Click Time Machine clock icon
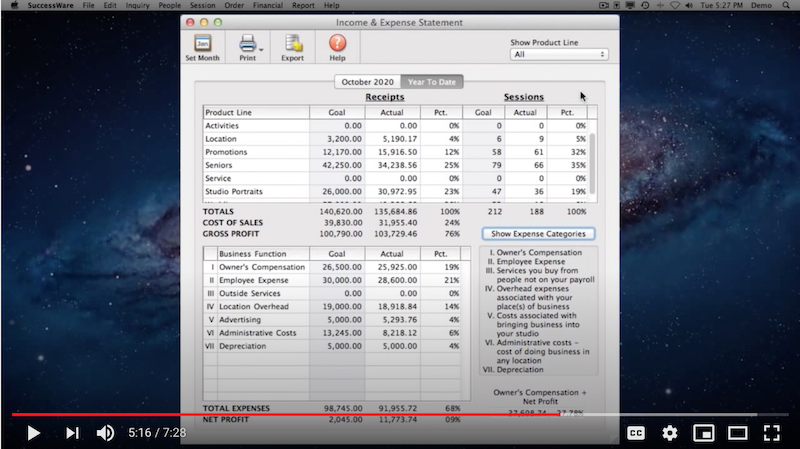 pos(645,5)
